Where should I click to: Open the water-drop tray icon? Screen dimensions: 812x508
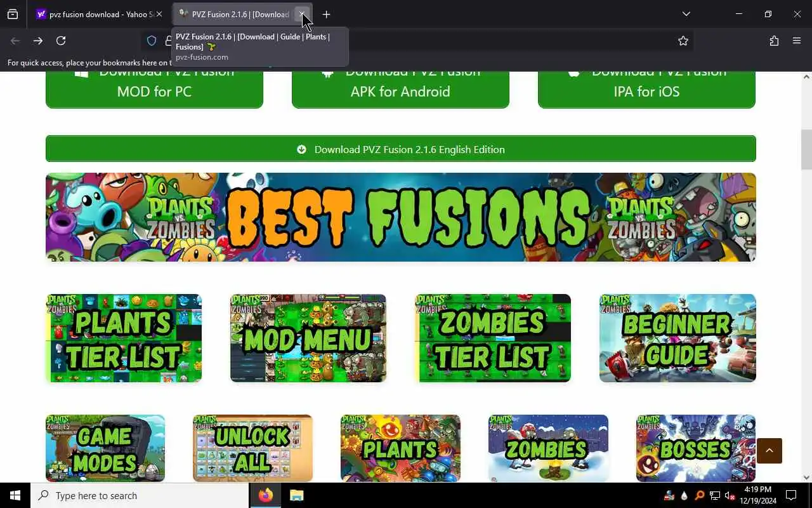(x=684, y=495)
